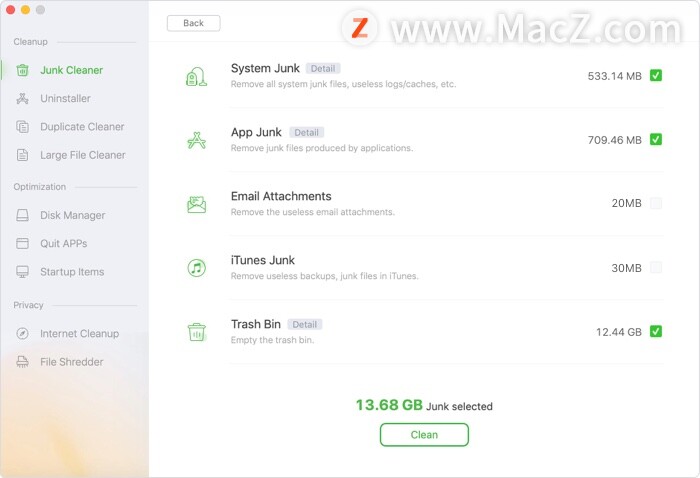
Task: Start cleaning with the Clean button
Action: coord(424,435)
